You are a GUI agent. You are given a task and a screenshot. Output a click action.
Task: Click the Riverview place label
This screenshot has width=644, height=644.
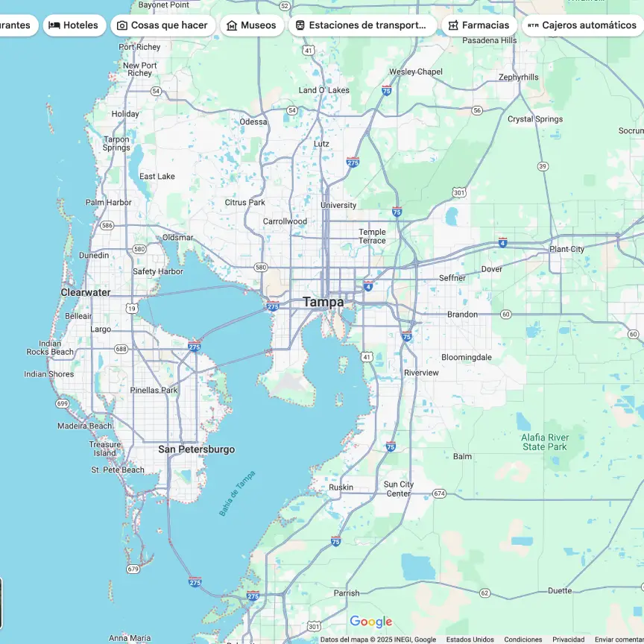421,373
